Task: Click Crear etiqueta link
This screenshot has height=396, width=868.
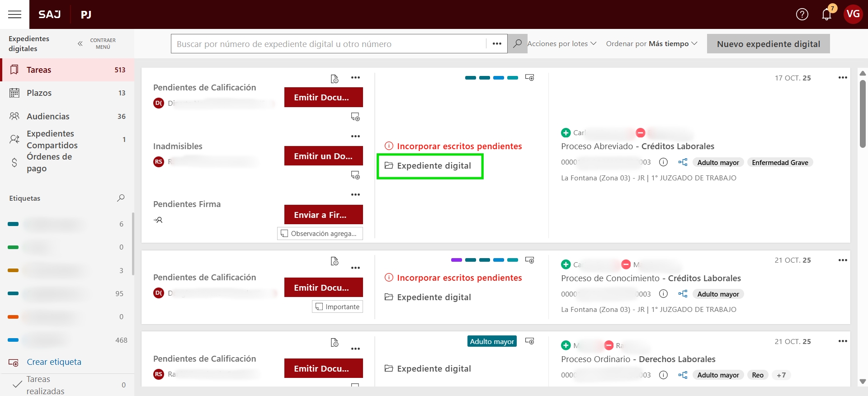Action: point(54,362)
